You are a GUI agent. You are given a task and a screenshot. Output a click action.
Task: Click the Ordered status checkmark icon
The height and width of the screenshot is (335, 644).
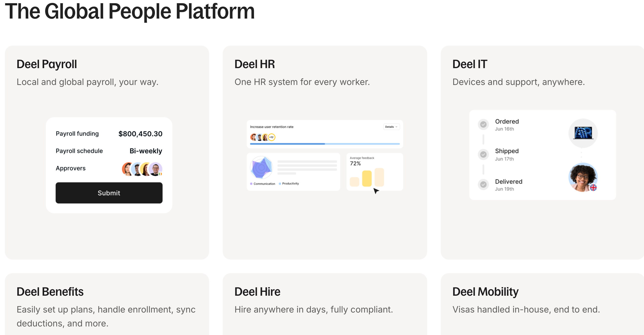483,124
